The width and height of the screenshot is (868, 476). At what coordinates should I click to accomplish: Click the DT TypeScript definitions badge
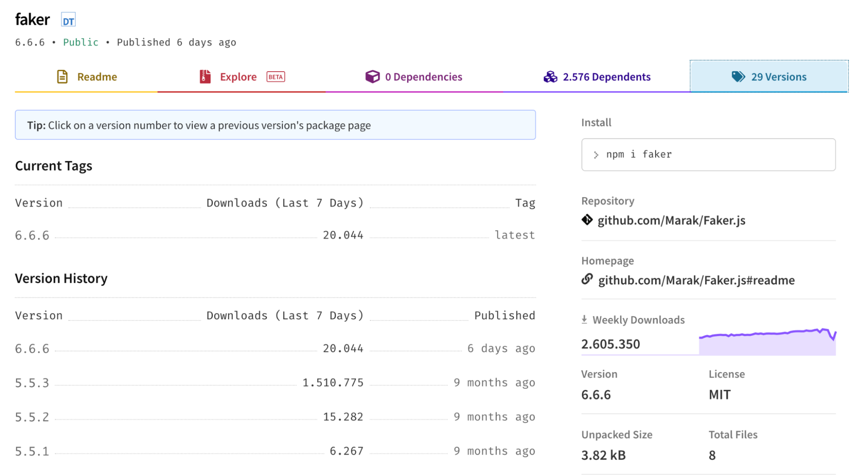coord(68,20)
